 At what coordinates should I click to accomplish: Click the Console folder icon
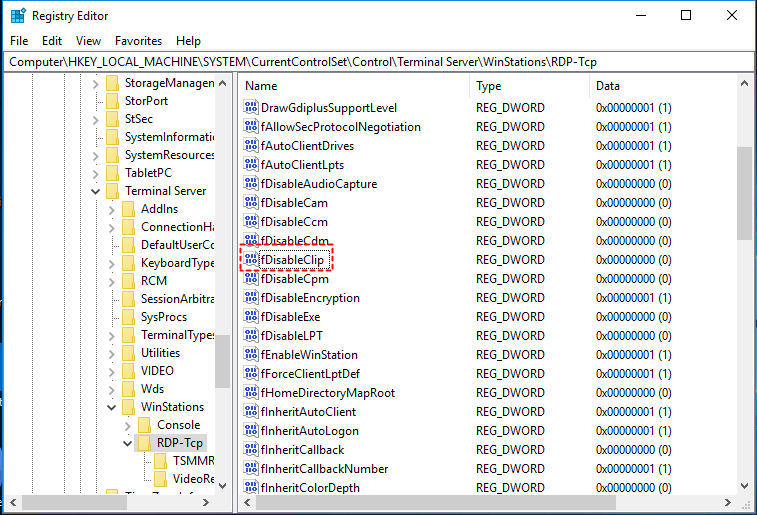coord(144,425)
